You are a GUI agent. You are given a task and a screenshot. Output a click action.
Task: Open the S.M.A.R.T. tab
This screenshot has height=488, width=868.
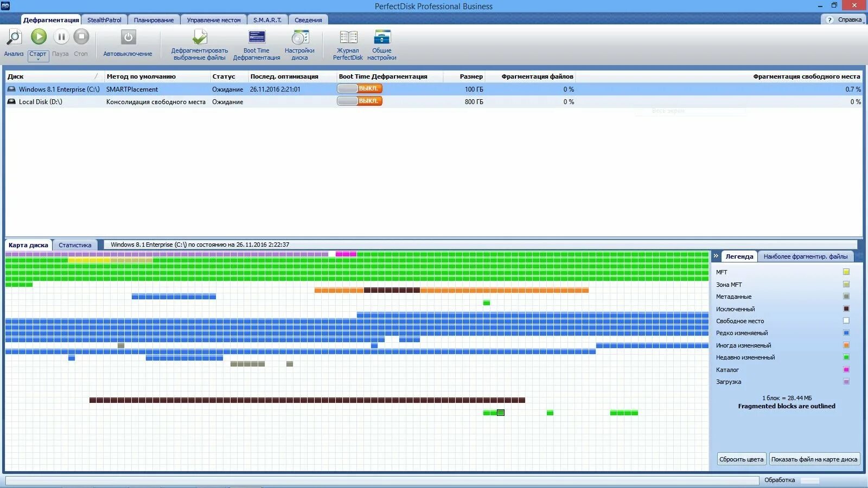(x=267, y=20)
